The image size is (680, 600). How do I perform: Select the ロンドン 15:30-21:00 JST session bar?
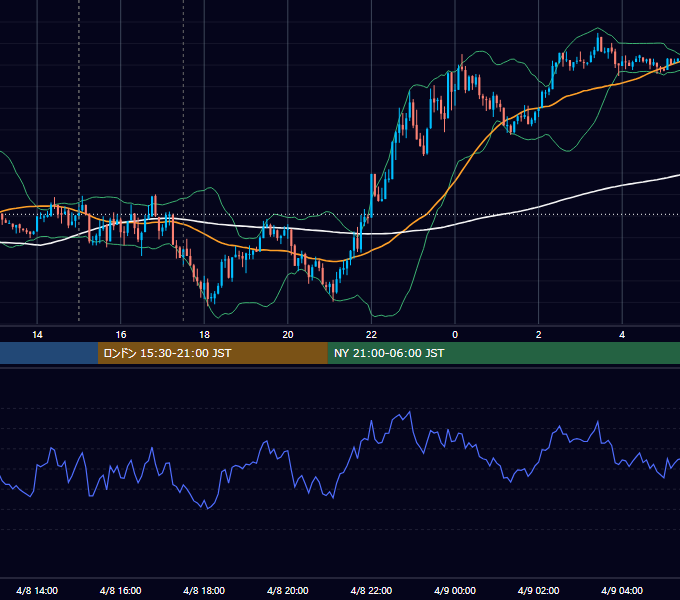(x=212, y=353)
